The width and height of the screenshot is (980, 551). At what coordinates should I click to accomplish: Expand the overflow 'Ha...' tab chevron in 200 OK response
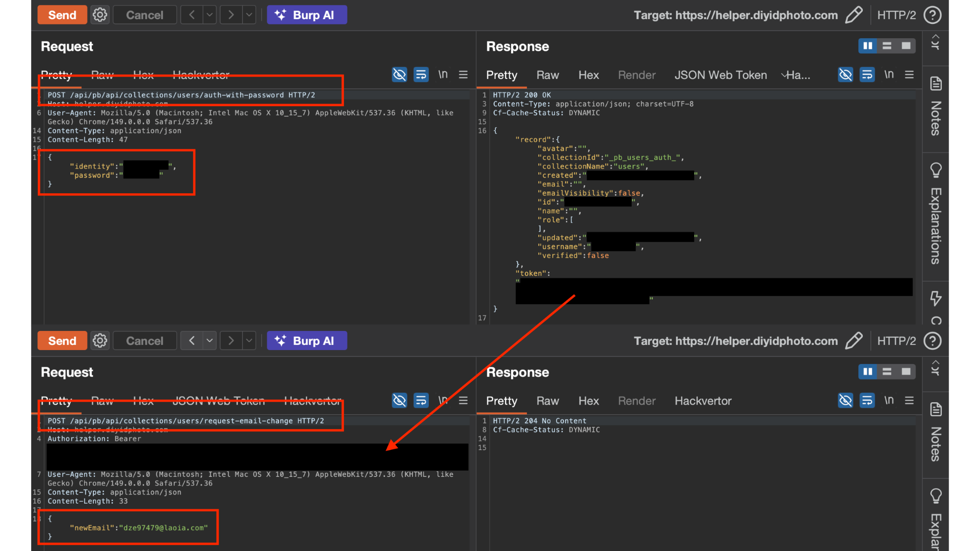(x=784, y=75)
